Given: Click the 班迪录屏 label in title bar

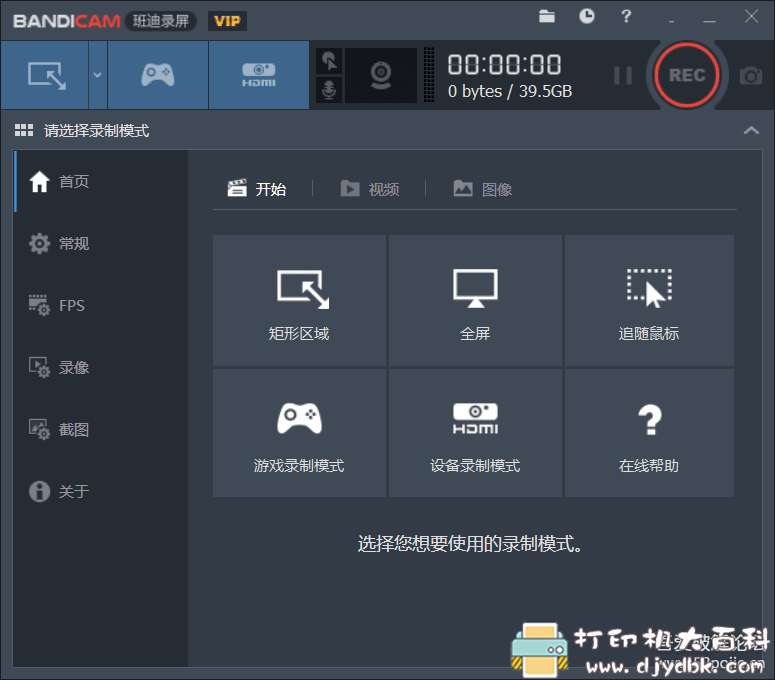Looking at the screenshot, I should (x=161, y=21).
